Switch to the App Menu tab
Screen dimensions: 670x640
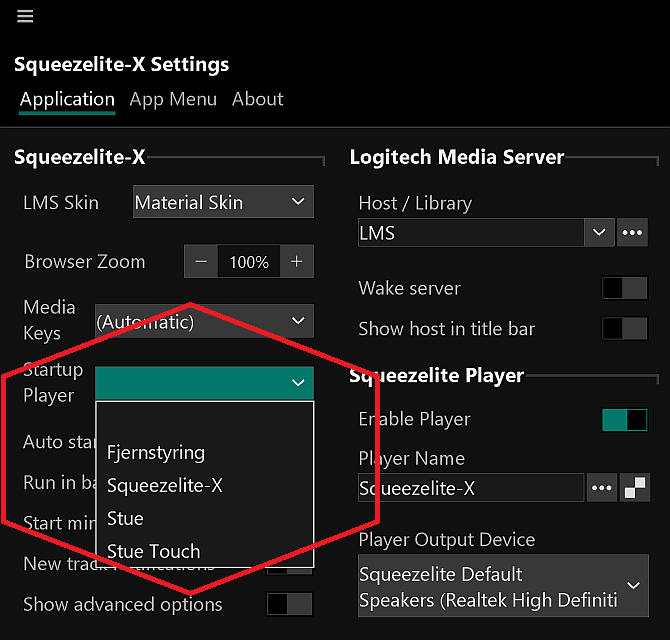click(x=173, y=99)
